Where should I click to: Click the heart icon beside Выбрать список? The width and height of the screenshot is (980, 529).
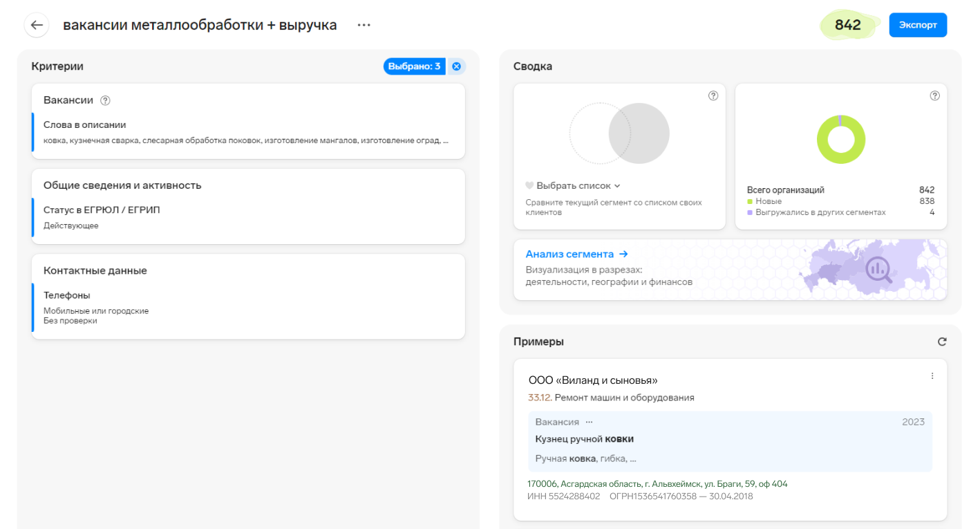(x=529, y=186)
